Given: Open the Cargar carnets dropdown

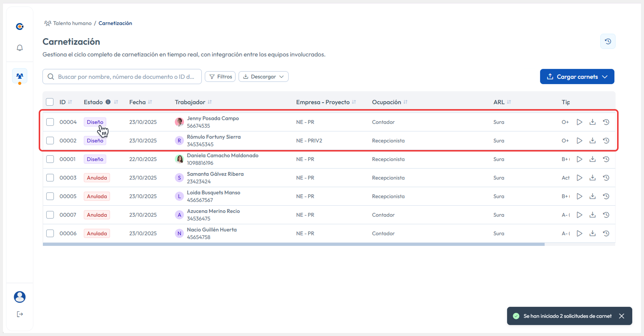Looking at the screenshot, I should [x=577, y=77].
